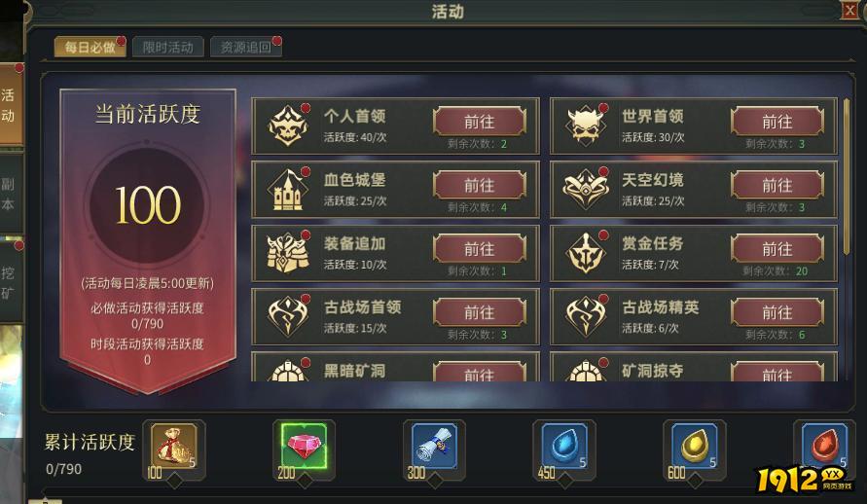Click the 装备追加 armor icon
The width and height of the screenshot is (867, 504).
(x=287, y=253)
